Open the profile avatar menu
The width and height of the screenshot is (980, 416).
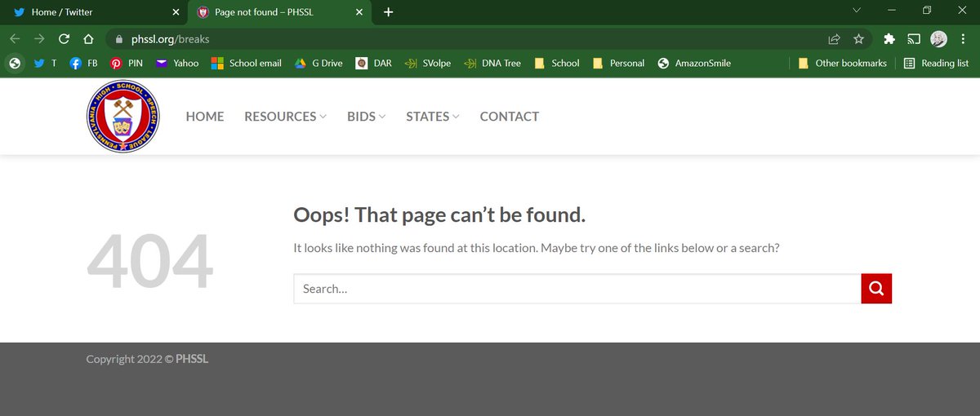coord(938,38)
